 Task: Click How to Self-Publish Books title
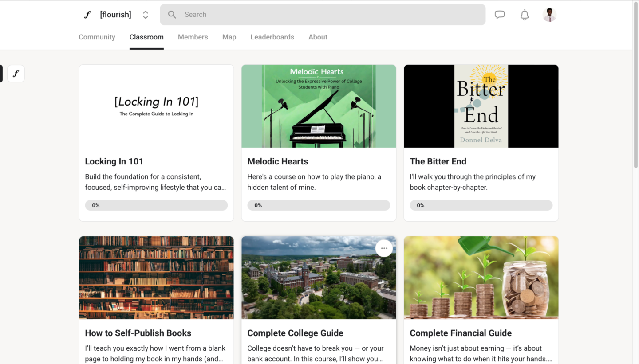pos(138,333)
